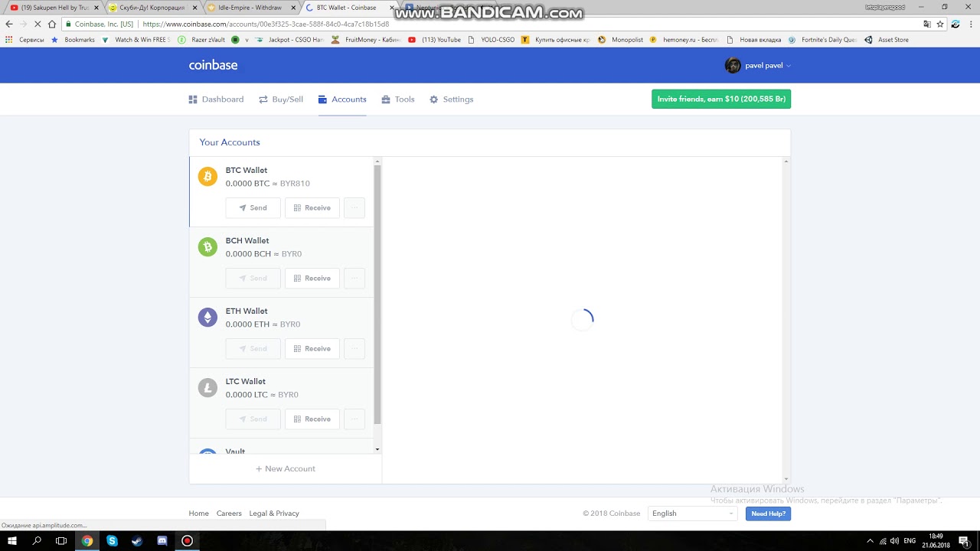Bookmark this page with star icon
Image resolution: width=980 pixels, height=551 pixels.
coord(940,24)
